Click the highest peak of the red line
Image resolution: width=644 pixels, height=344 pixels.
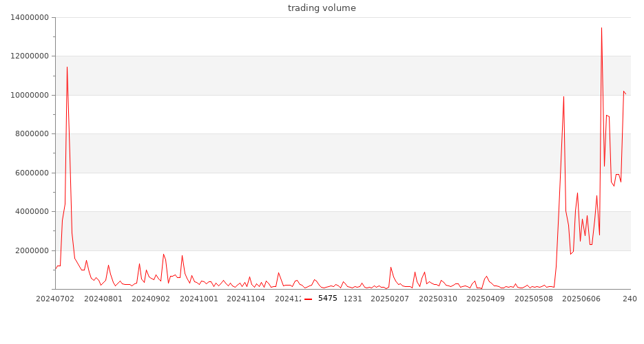click(x=601, y=28)
